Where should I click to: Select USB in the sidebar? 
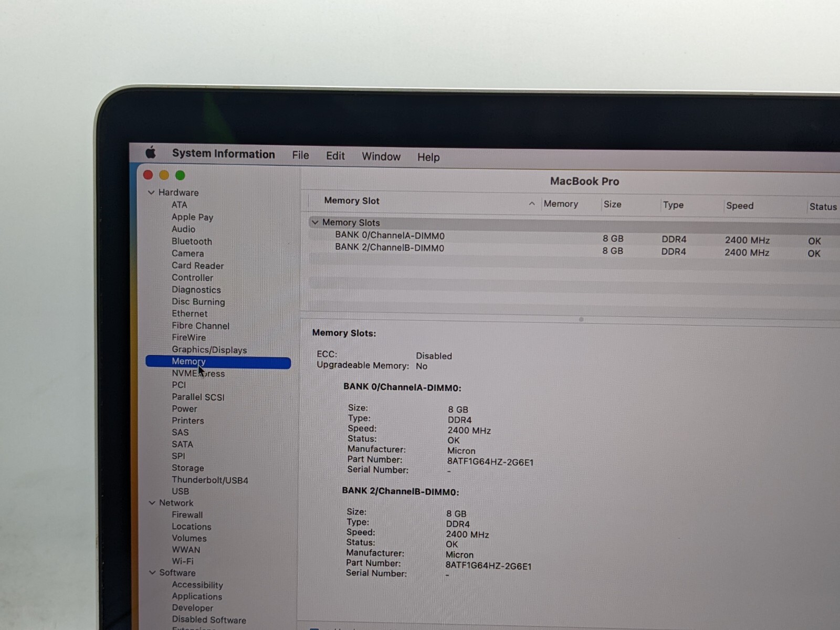[180, 491]
